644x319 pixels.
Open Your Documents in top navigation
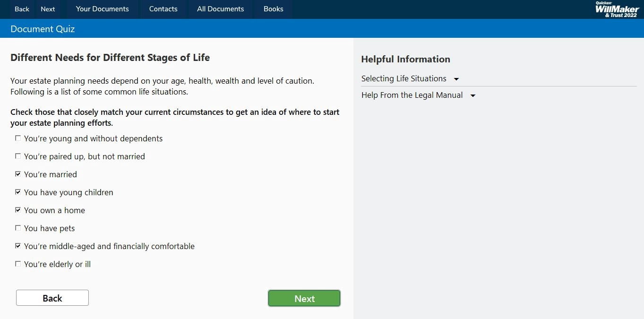(x=102, y=9)
